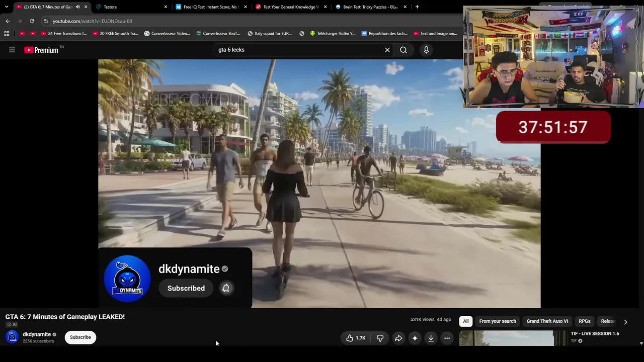Go forward with the browser forward arrow
The width and height of the screenshot is (644, 362).
coord(20,21)
